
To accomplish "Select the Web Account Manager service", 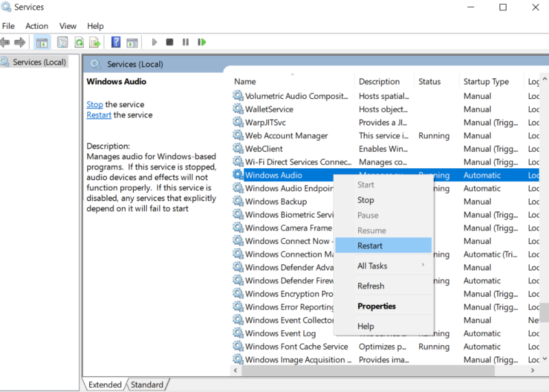I will pos(385,135).
